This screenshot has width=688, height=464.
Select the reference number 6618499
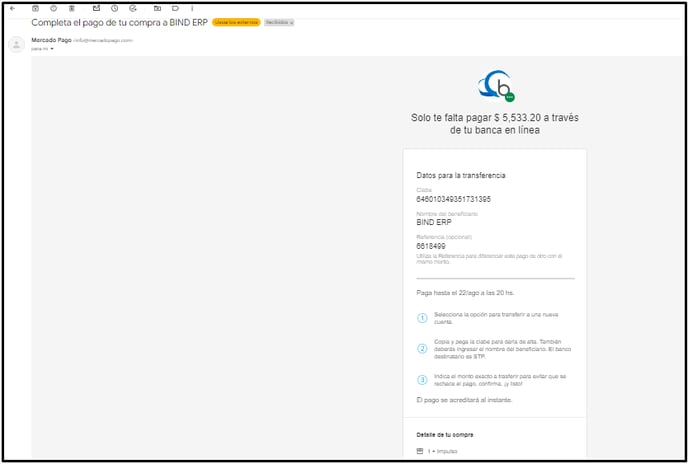[431, 246]
